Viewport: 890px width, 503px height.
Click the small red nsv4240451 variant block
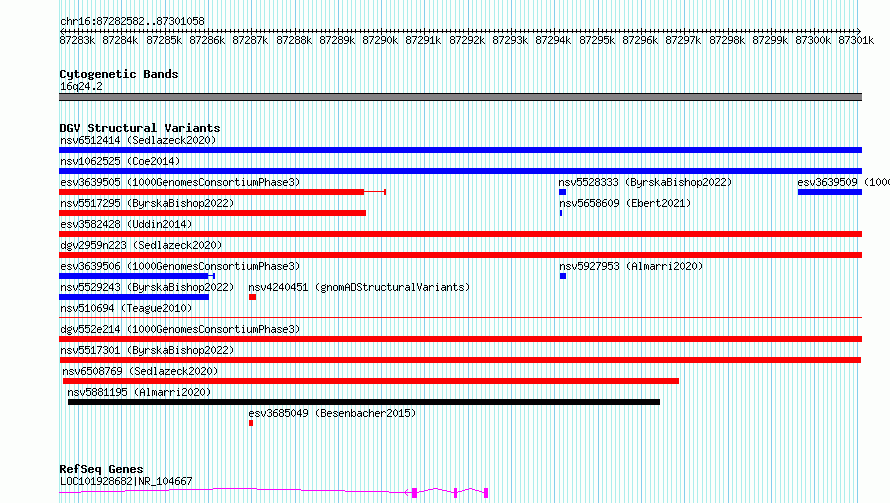(x=253, y=297)
